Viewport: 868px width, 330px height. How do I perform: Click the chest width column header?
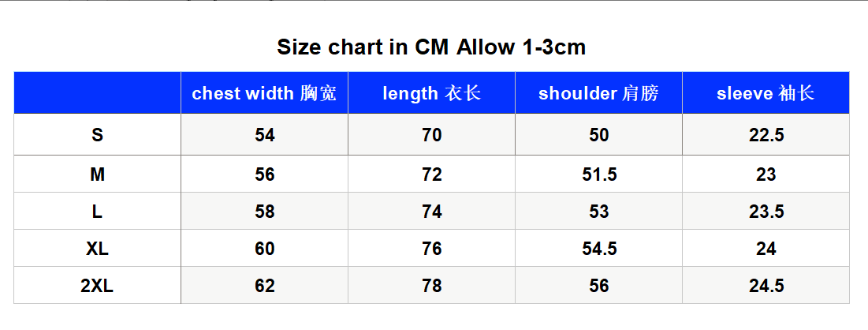[264, 92]
